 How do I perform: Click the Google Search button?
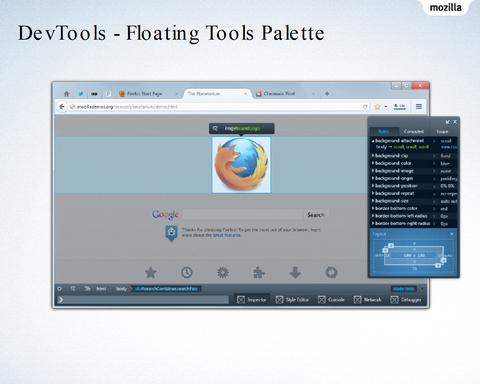pyautogui.click(x=316, y=215)
